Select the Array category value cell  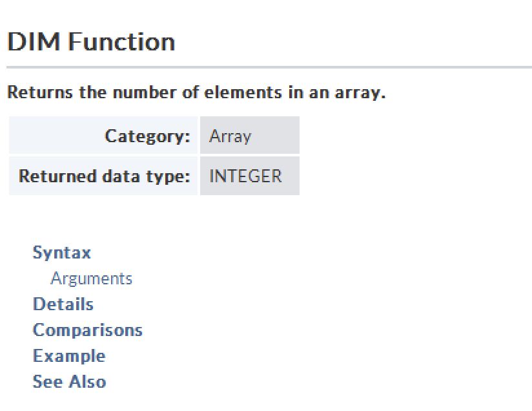(249, 136)
